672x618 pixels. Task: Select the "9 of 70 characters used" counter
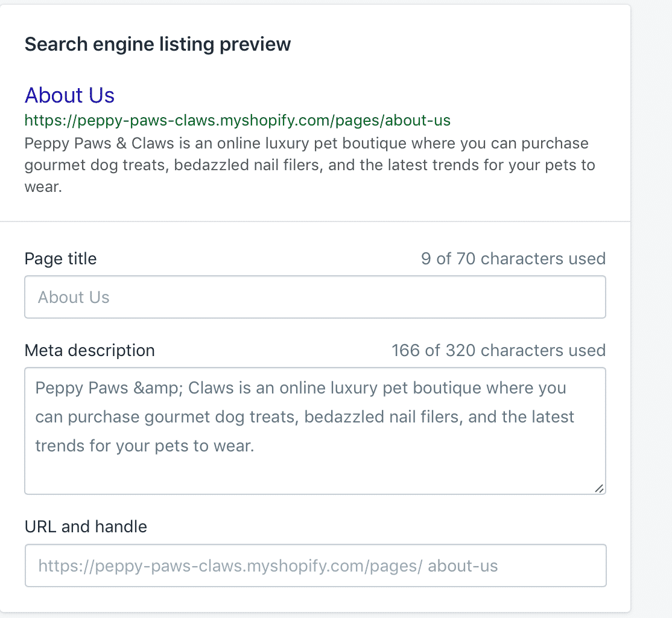click(513, 259)
